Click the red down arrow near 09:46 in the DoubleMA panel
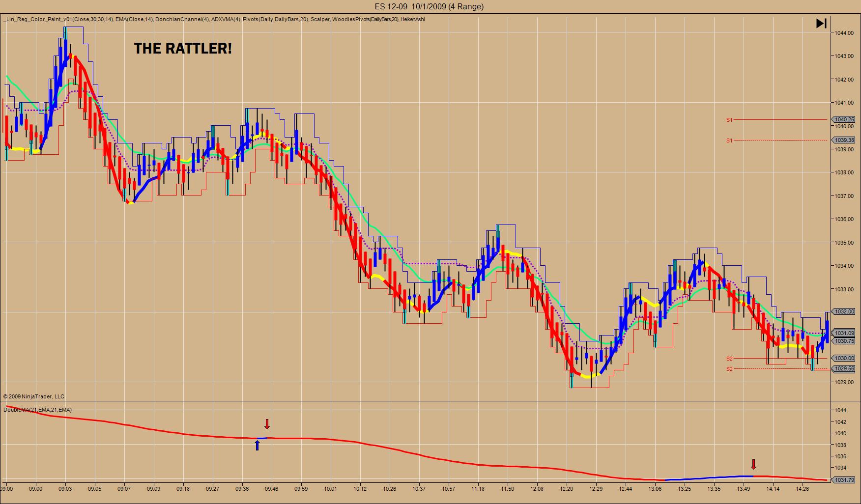The height and width of the screenshot is (504, 861). coord(267,424)
